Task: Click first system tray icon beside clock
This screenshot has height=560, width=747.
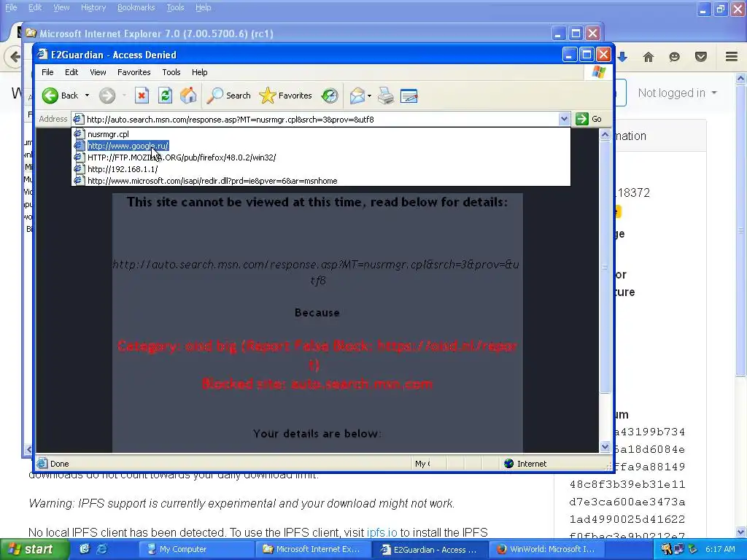Action: coord(667,549)
